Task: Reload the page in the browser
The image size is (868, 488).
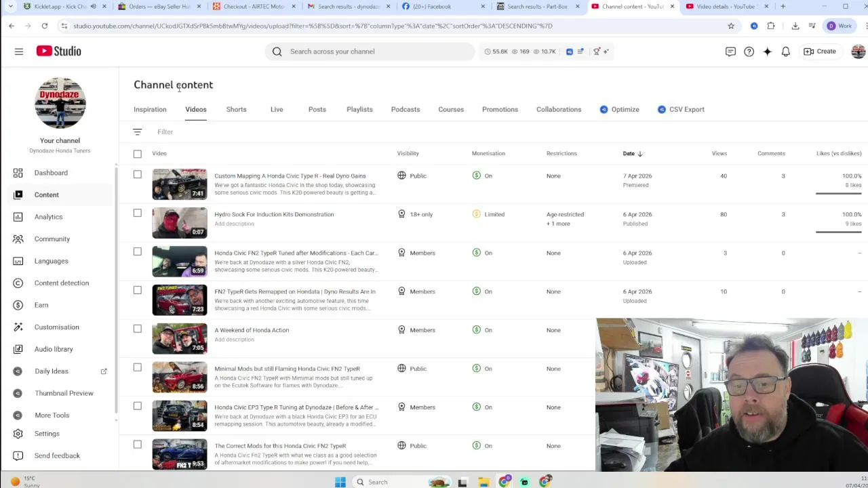Action: [x=44, y=26]
